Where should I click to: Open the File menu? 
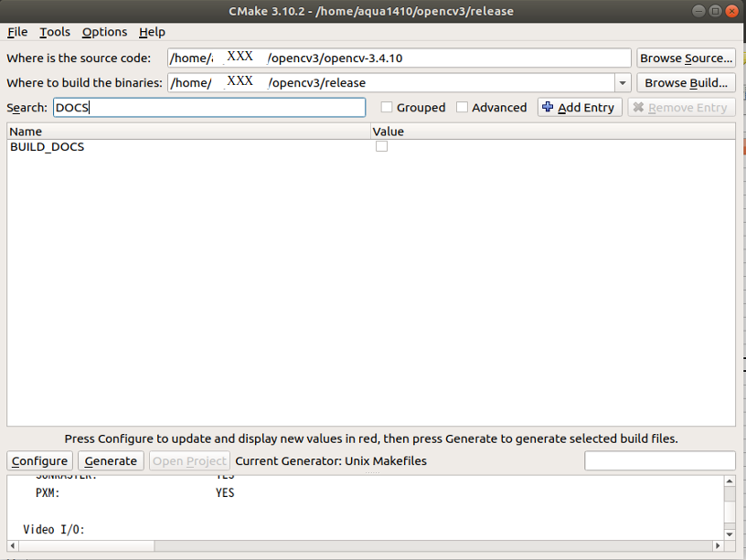point(17,32)
